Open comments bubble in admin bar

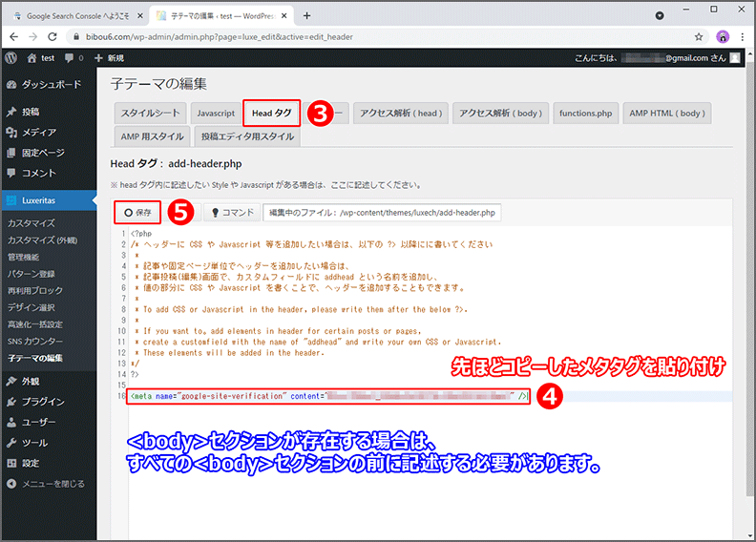tap(73, 58)
